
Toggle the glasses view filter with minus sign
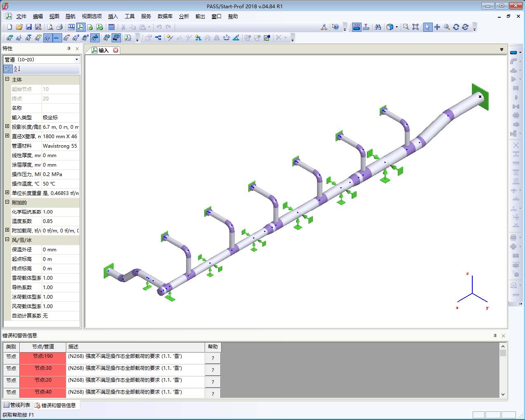point(57,38)
